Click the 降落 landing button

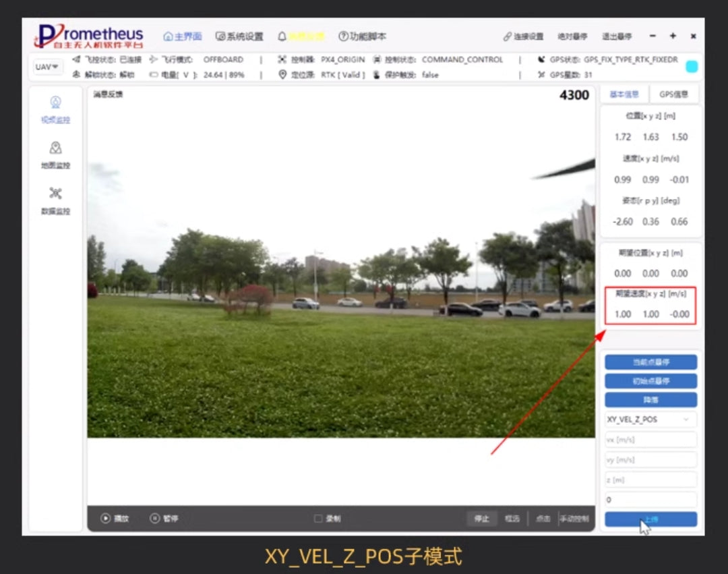(x=650, y=399)
